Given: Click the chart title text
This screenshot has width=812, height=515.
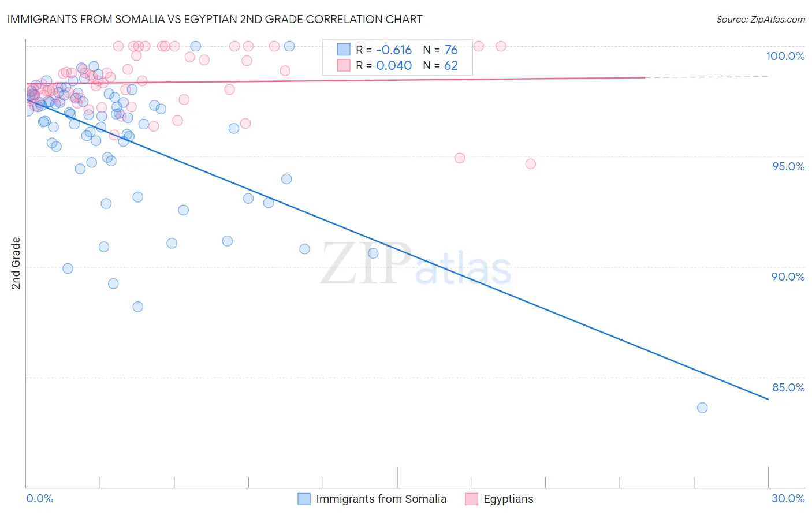Looking at the screenshot, I should click(215, 19).
